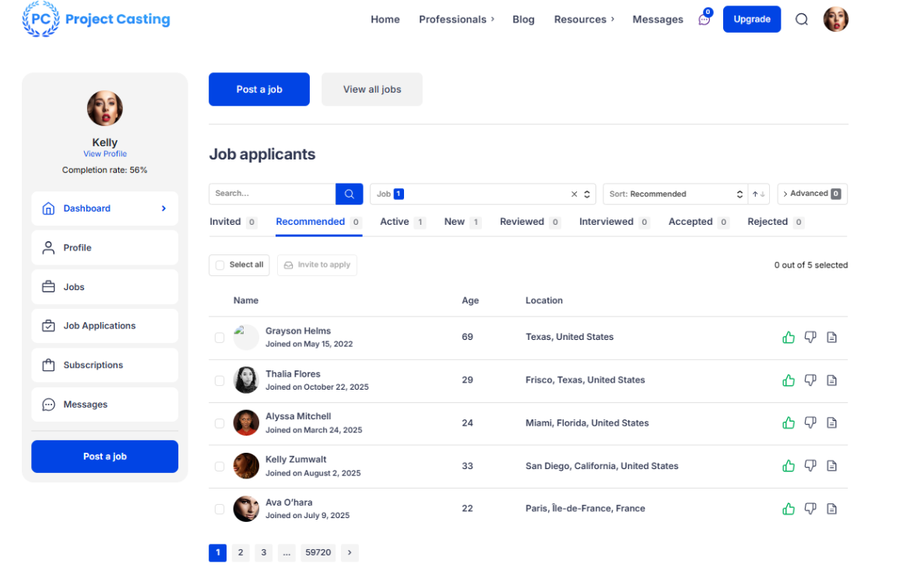
Task: Open the chat notifications icon in header
Action: point(704,19)
